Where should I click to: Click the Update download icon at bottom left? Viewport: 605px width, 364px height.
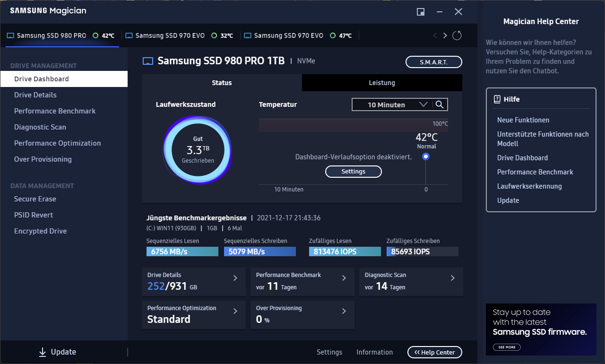tap(42, 352)
